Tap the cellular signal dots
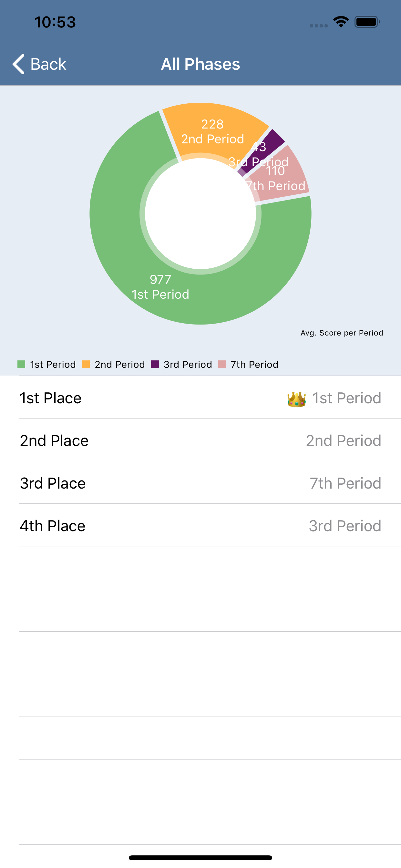 (x=319, y=26)
